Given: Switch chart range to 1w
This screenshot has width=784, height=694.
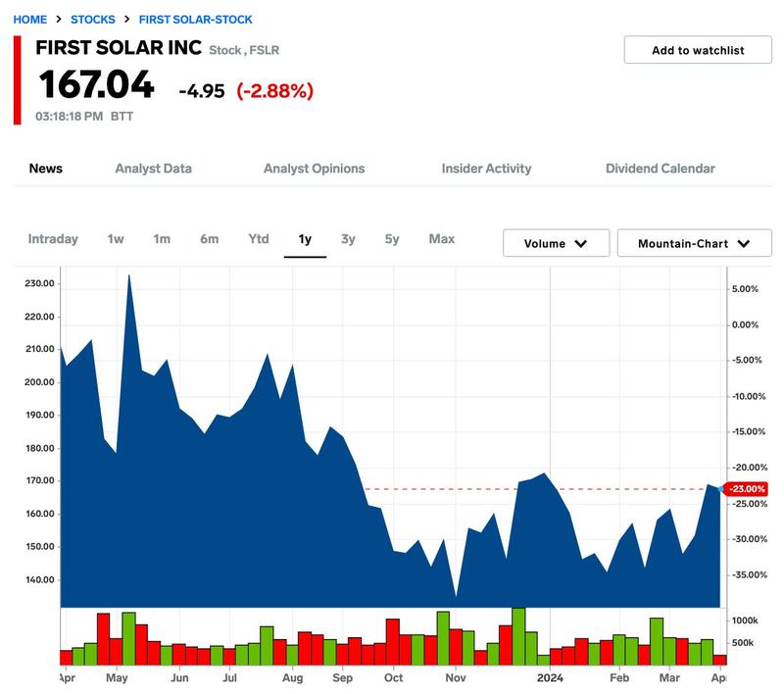Looking at the screenshot, I should pyautogui.click(x=116, y=239).
